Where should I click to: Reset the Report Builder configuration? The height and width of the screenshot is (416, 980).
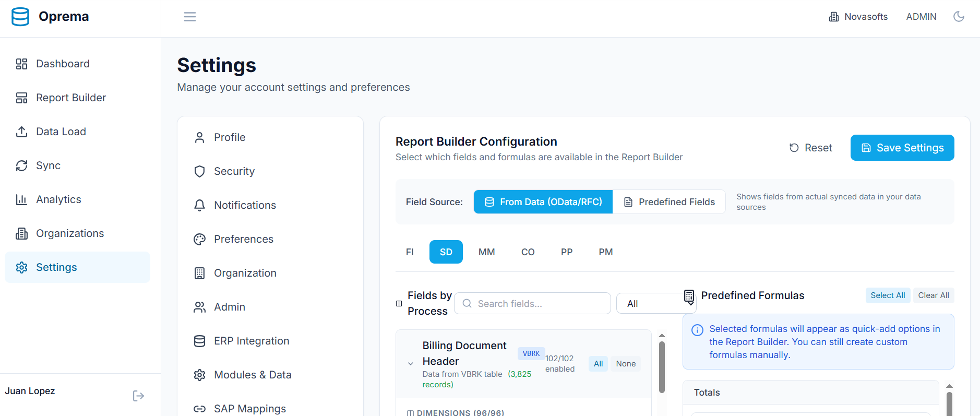[810, 148]
